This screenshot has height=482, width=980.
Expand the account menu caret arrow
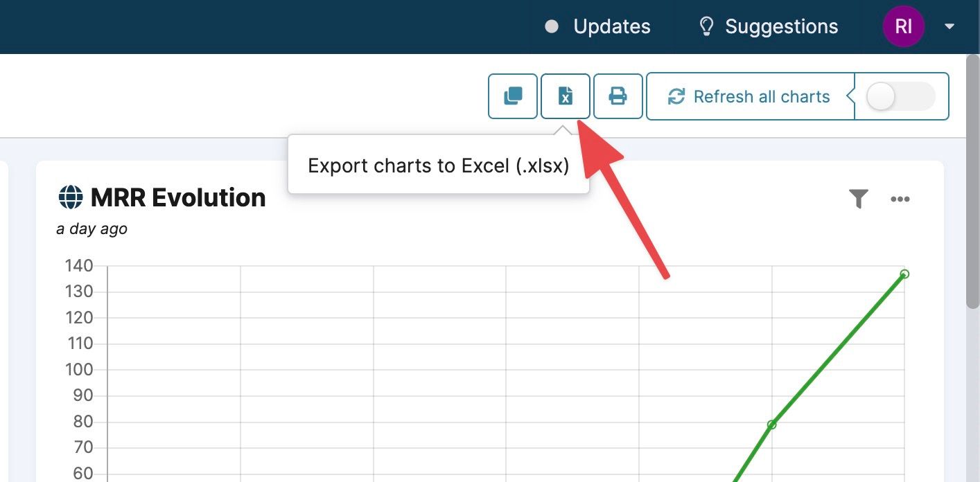tap(950, 27)
